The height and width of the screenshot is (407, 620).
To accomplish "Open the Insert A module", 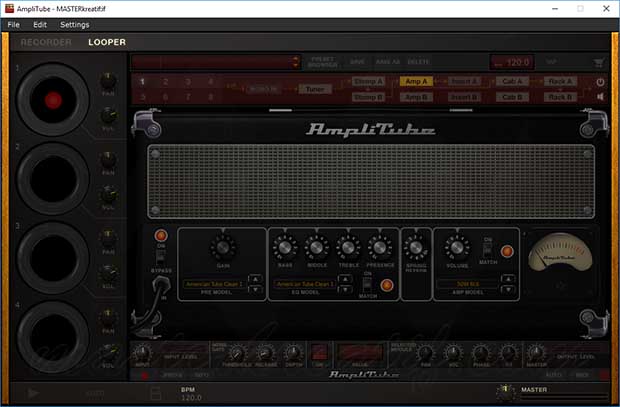I will point(465,81).
